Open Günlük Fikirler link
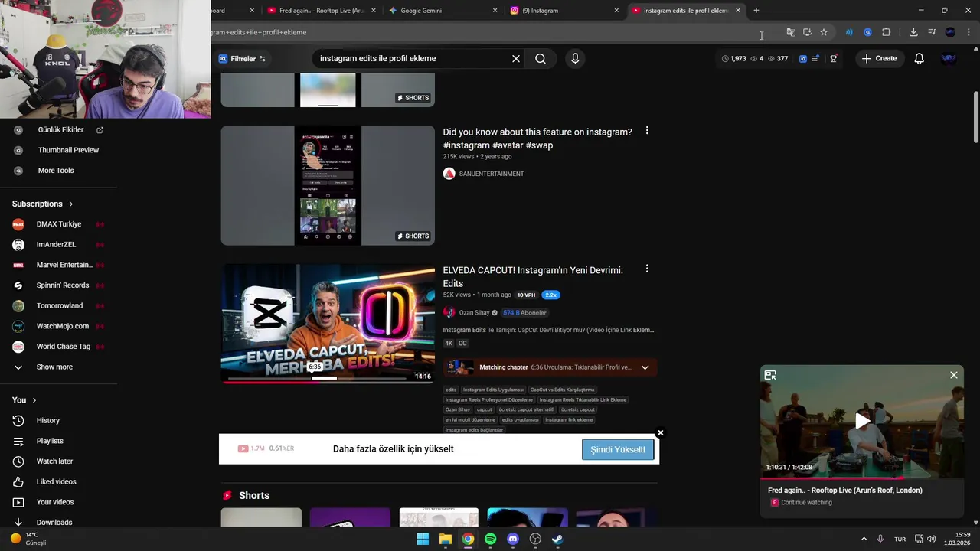 click(60, 130)
